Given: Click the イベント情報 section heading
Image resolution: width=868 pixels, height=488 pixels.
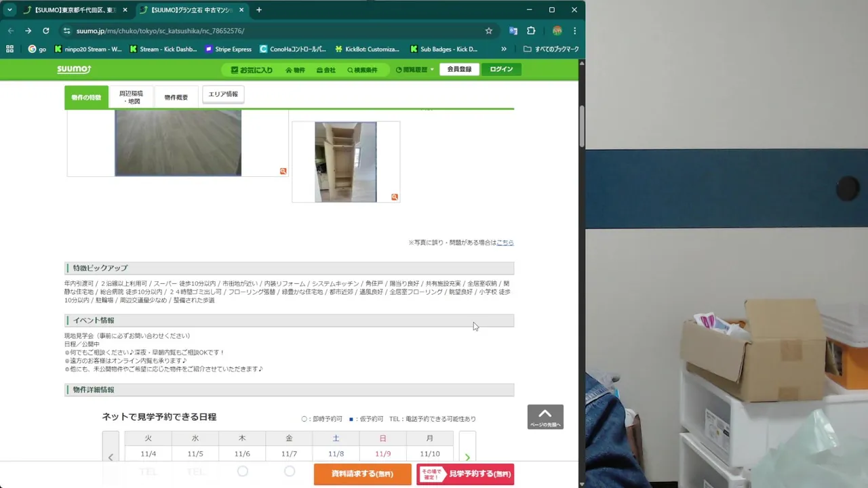Looking at the screenshot, I should pyautogui.click(x=94, y=320).
